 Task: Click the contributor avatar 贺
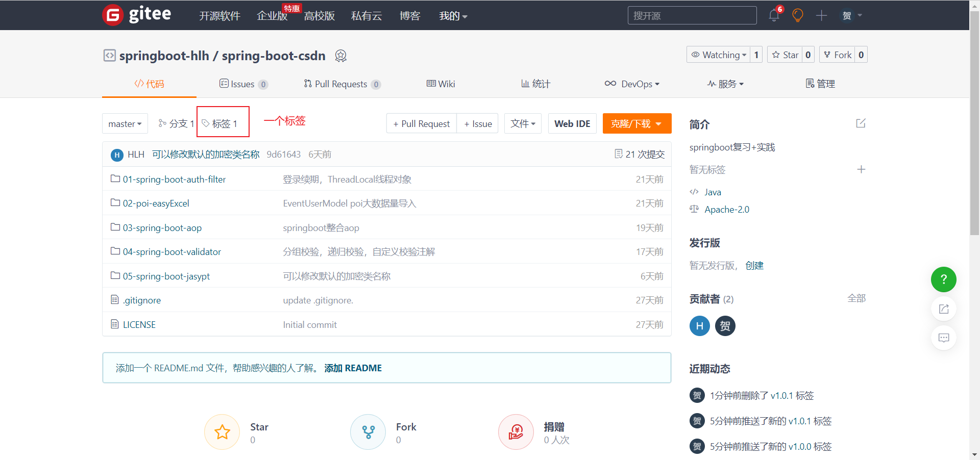(x=725, y=326)
